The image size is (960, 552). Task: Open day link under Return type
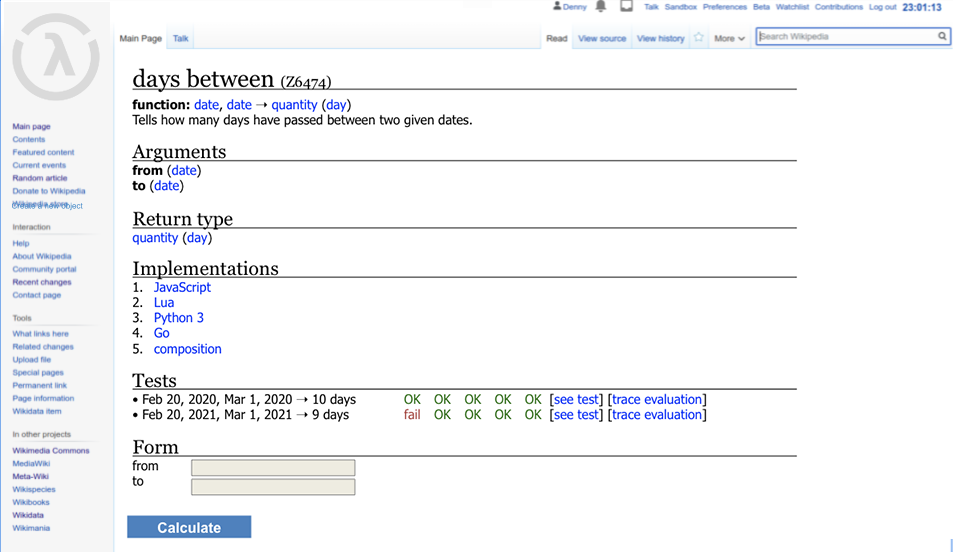pyautogui.click(x=197, y=237)
